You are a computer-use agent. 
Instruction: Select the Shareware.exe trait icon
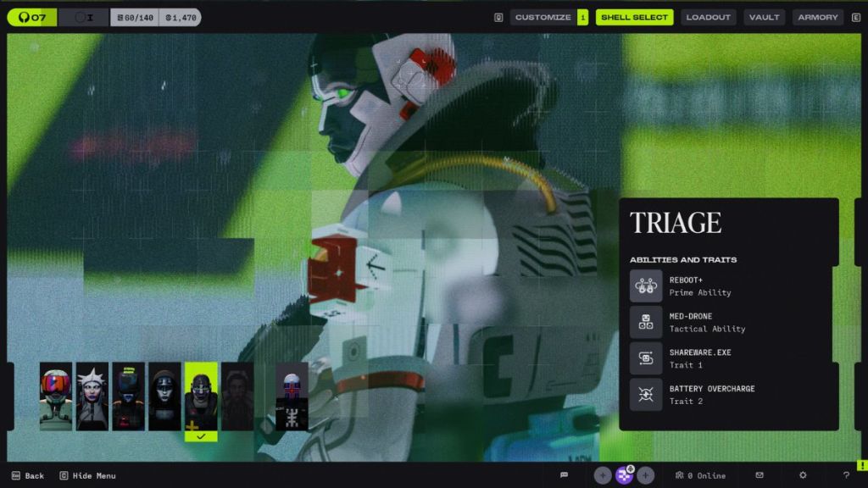[646, 358]
